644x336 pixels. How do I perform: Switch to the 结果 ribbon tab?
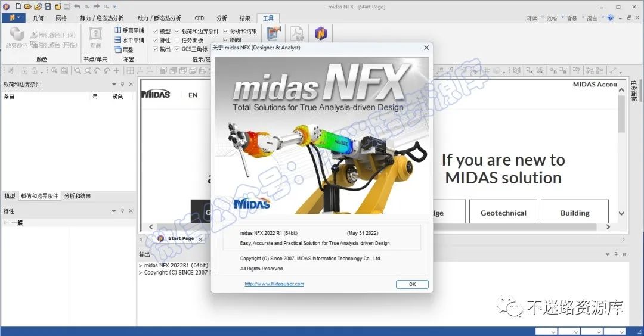tap(245, 18)
